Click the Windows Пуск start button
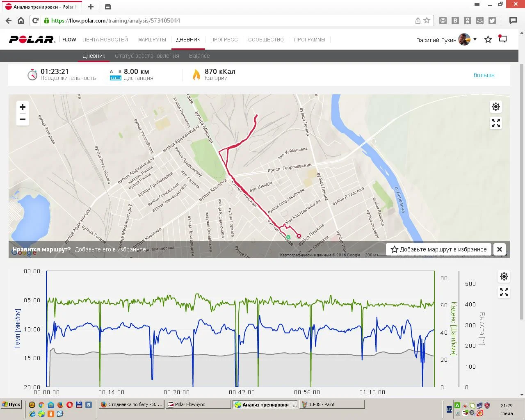 tap(11, 404)
